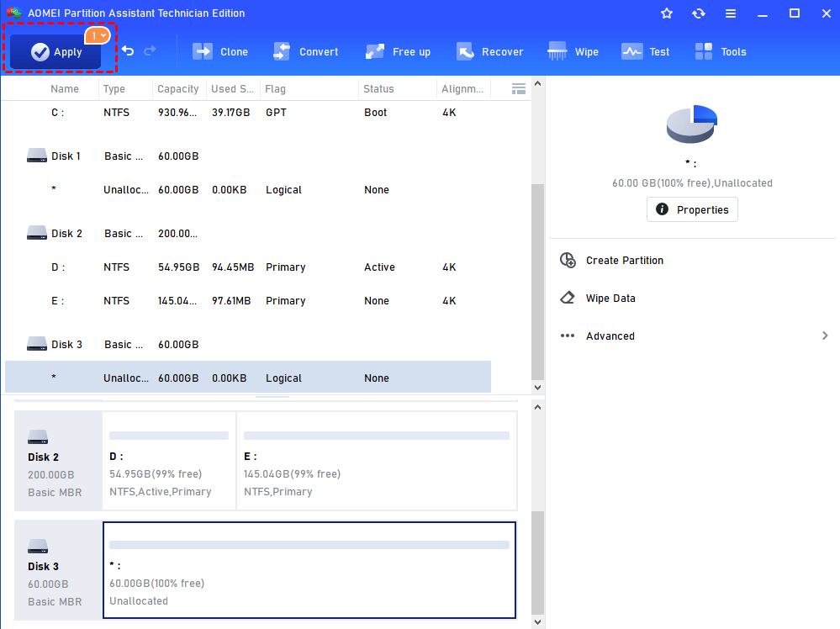Redo the operation

[150, 51]
